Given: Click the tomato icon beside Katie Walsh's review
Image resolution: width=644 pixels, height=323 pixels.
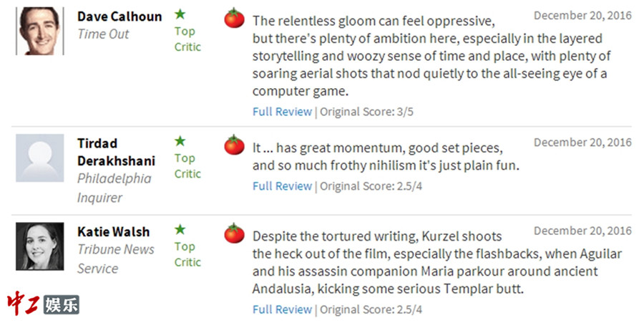Looking at the screenshot, I should 234,233.
